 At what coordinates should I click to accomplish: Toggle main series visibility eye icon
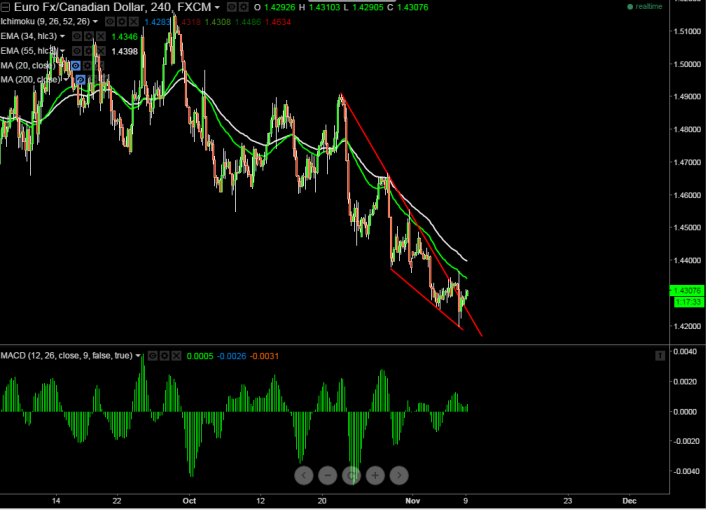[x=231, y=7]
